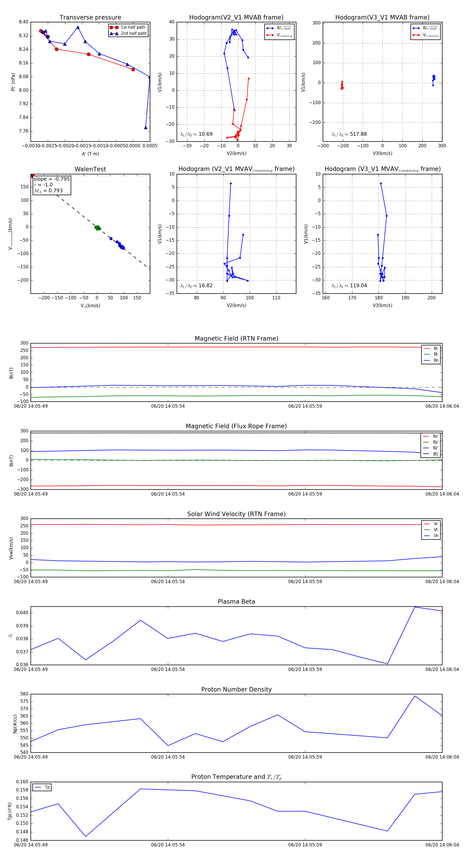
Task: Click the WalenTest slope annotation box
Action: [52, 185]
